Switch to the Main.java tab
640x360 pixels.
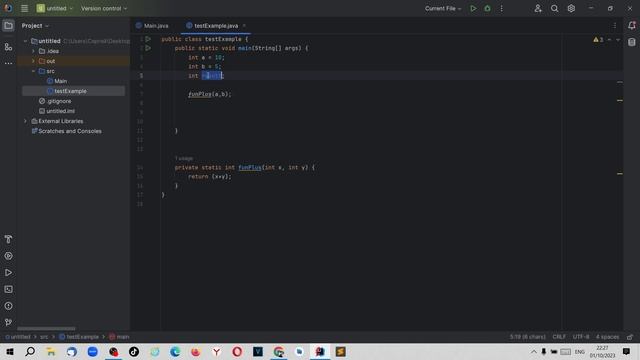coord(152,26)
